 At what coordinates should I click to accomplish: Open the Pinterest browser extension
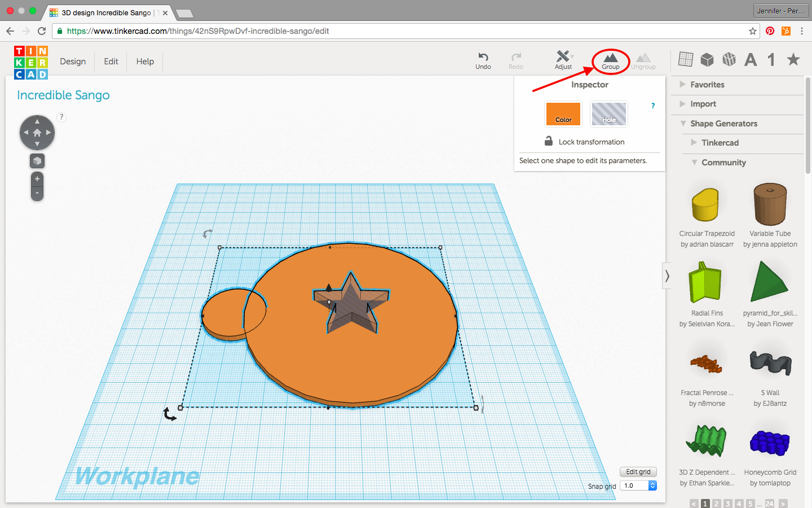[x=770, y=31]
